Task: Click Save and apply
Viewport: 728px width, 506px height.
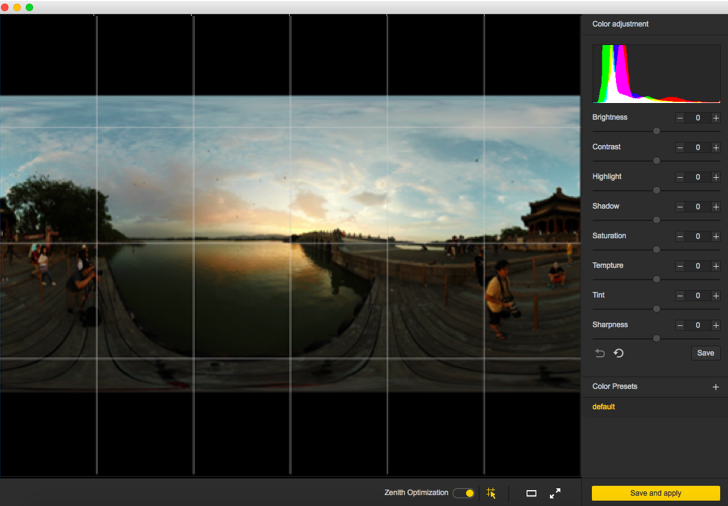Action: (656, 493)
